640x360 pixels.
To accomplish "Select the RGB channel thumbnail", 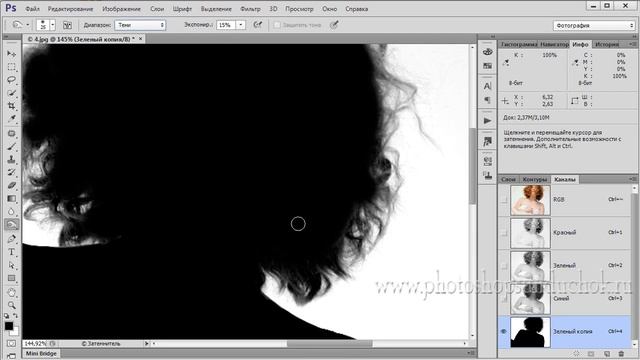I will [x=530, y=200].
